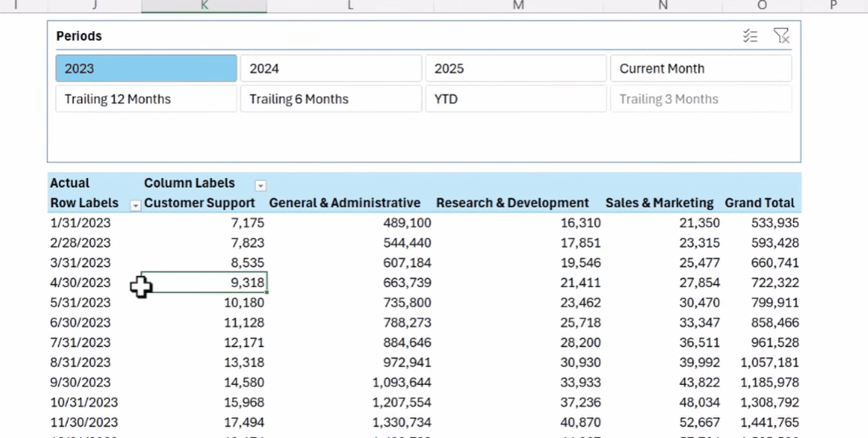
Task: Click the Periods slicer title
Action: (79, 36)
